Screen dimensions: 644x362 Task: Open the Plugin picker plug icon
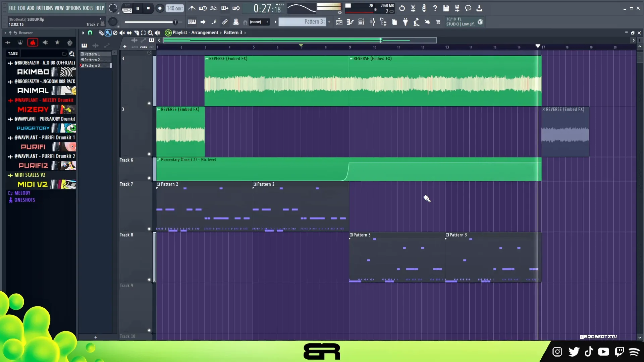point(406,22)
